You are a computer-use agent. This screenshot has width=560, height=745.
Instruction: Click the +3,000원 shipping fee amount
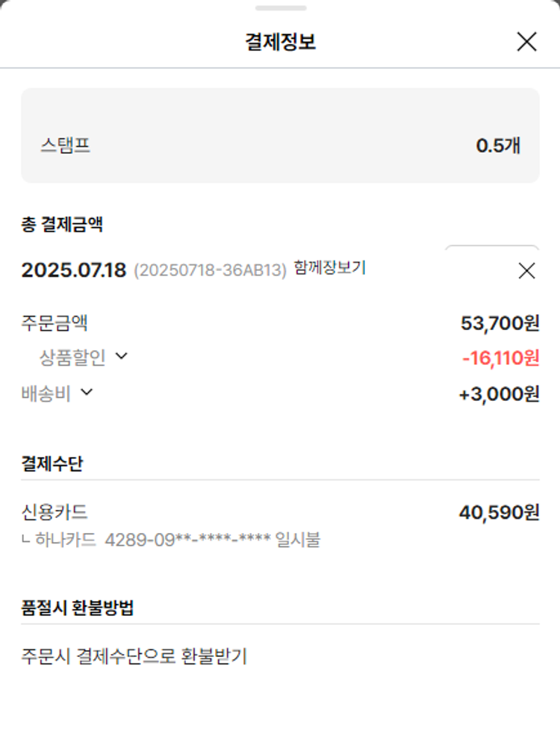pyautogui.click(x=499, y=394)
